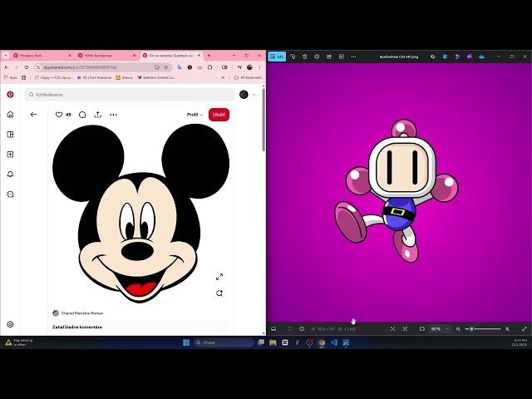Switch to the Phineas y Ferb tab

pos(41,56)
